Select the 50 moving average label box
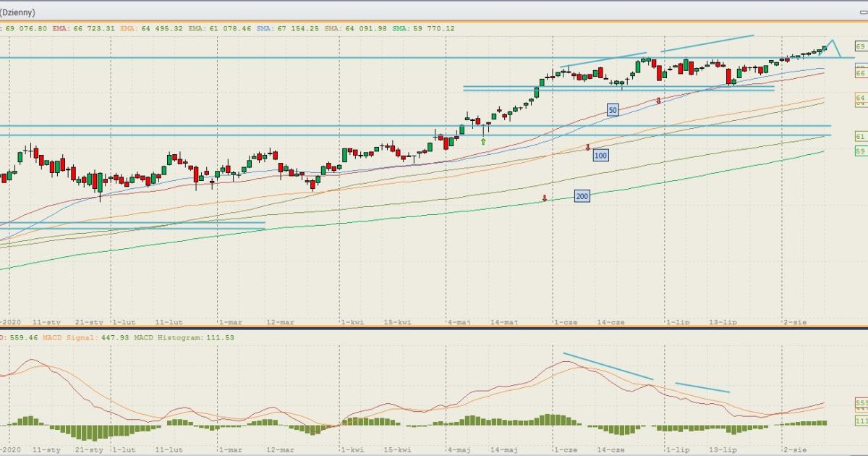 (x=613, y=110)
